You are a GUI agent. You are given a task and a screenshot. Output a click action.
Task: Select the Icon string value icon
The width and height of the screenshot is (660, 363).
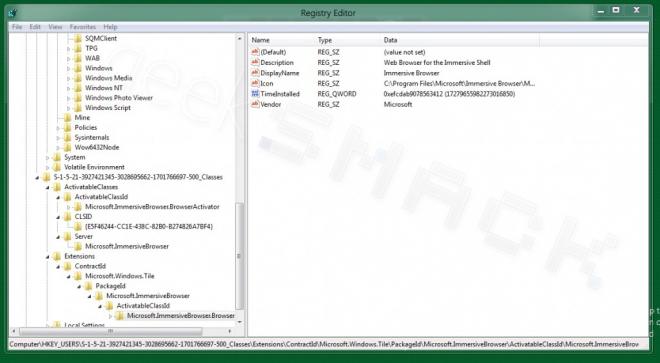click(x=255, y=83)
